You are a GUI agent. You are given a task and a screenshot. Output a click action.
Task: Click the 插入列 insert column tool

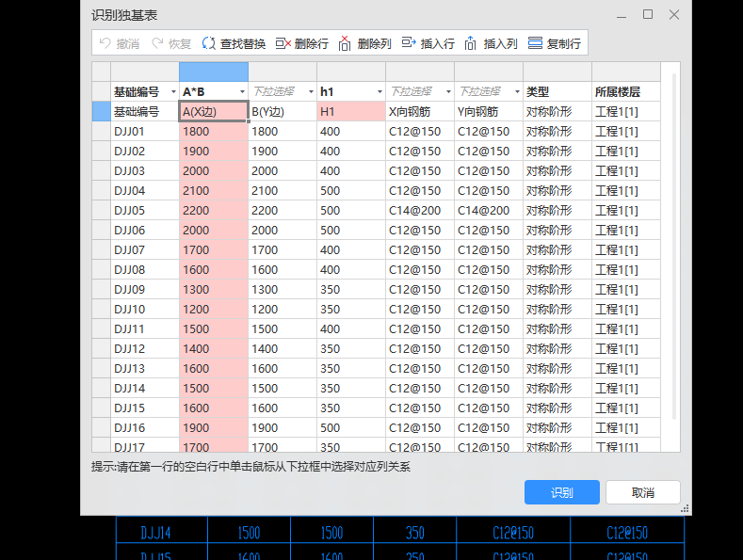491,43
